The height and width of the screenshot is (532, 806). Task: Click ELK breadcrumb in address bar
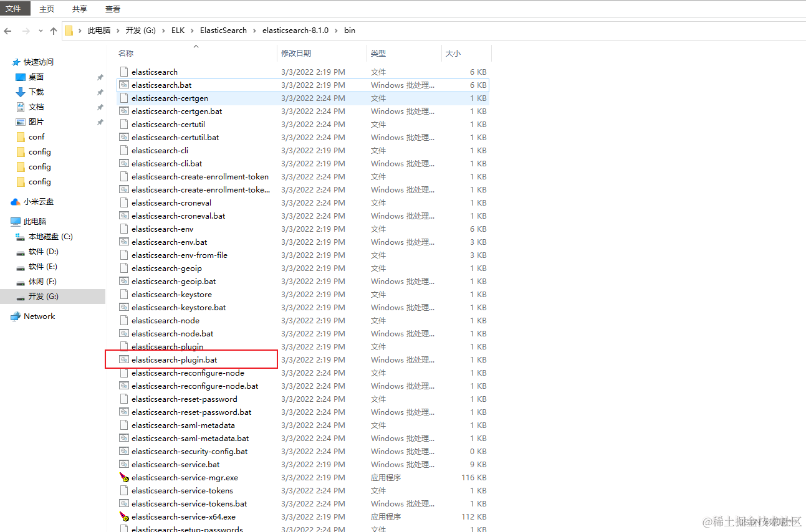tap(178, 31)
